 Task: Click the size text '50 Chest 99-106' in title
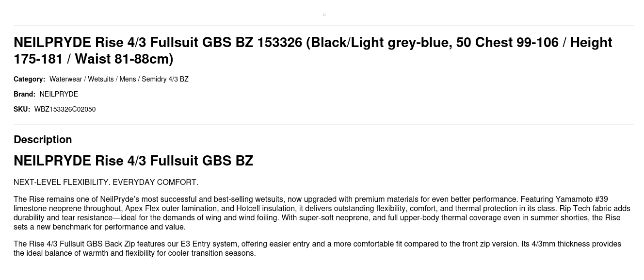pos(507,43)
